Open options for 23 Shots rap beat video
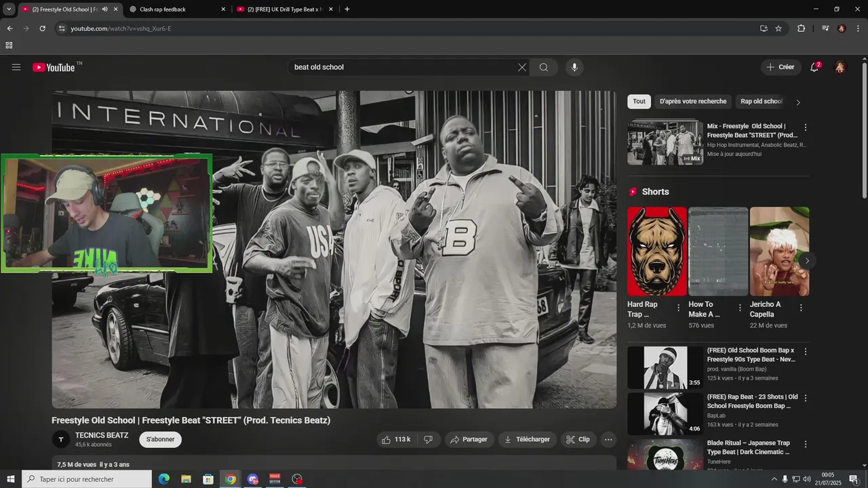The height and width of the screenshot is (488, 868). point(806,398)
